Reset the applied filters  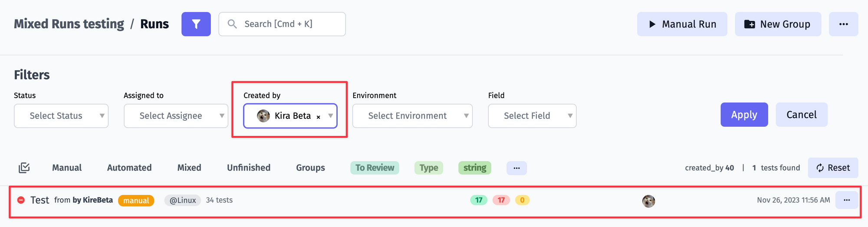coord(833,168)
